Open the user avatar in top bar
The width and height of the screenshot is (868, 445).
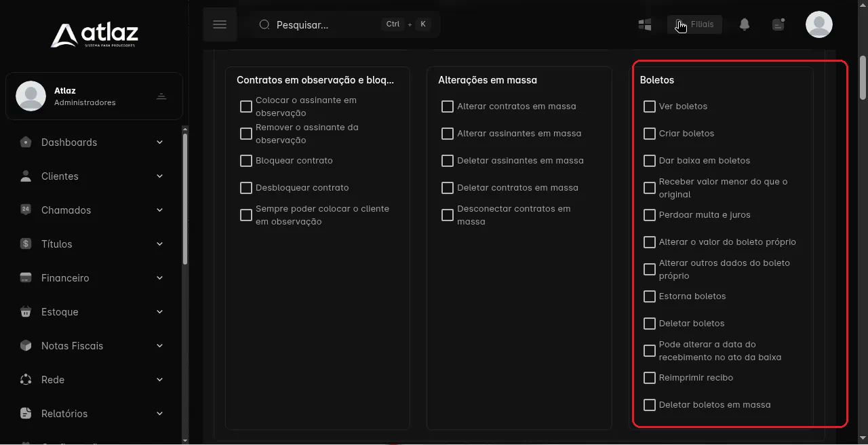tap(819, 24)
